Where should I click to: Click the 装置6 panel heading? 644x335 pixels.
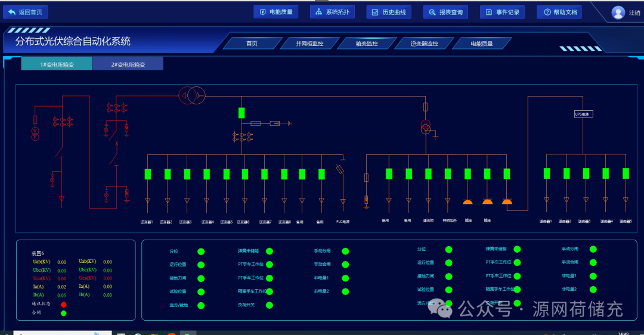tap(38, 253)
